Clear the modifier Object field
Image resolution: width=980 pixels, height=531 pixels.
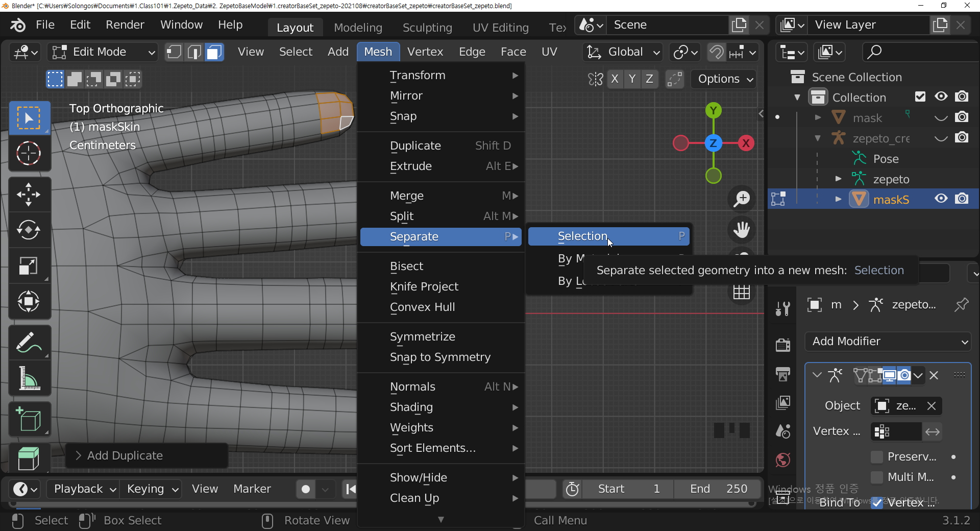click(x=932, y=406)
